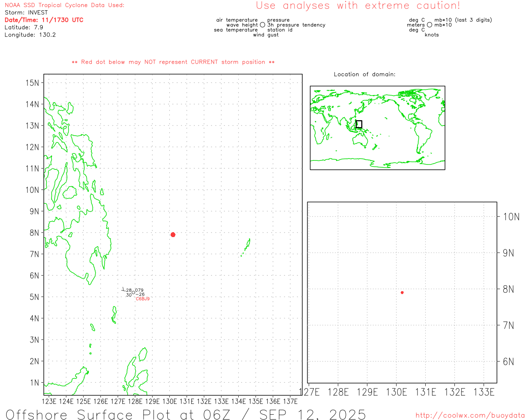Open the coolwx.com/buoydata link
Image resolution: width=525 pixels, height=420 pixels.
[470, 415]
